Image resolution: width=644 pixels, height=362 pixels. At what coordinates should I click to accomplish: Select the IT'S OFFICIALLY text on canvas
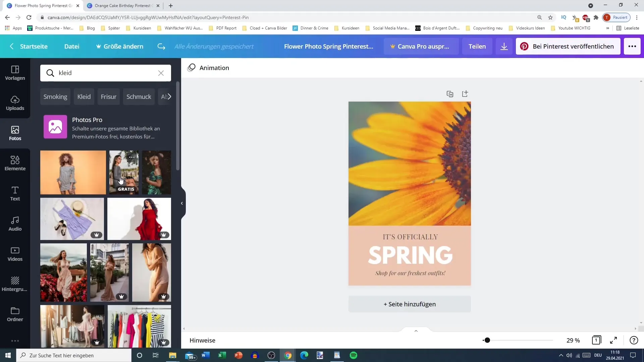point(411,237)
